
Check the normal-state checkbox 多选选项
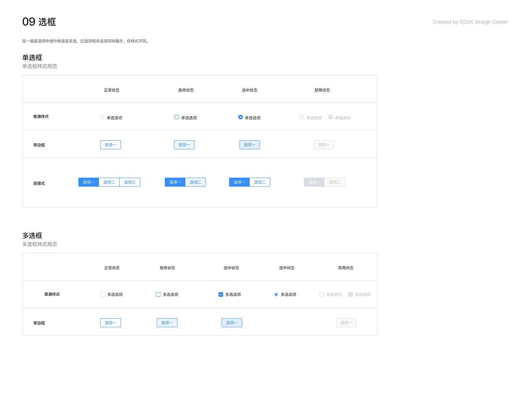coord(103,295)
